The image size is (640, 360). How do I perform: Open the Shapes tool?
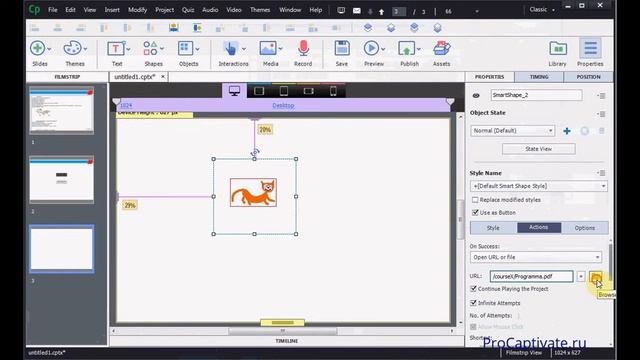point(150,49)
